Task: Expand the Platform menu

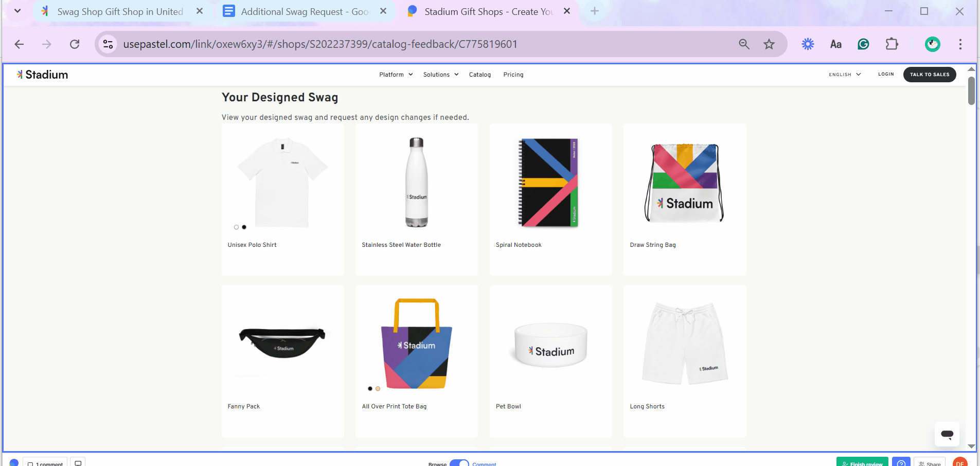Action: pos(396,75)
